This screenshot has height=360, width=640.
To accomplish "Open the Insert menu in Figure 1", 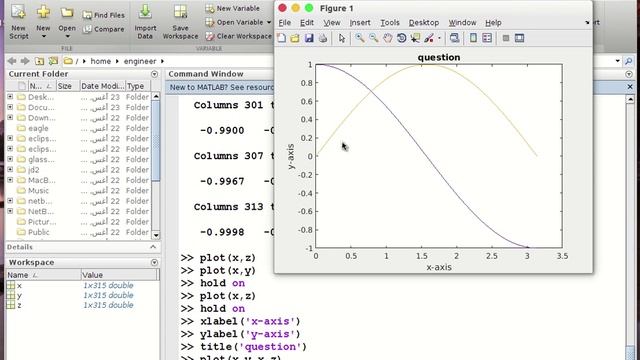I will click(x=360, y=23).
